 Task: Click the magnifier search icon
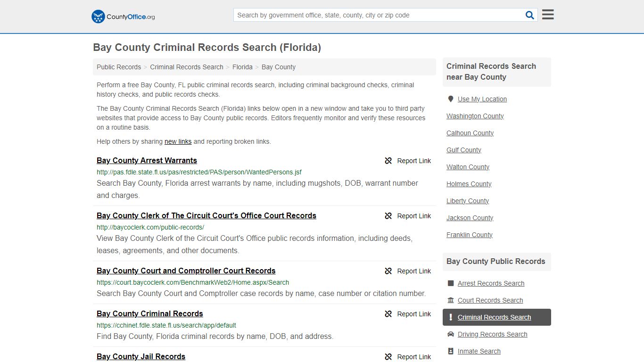click(530, 15)
